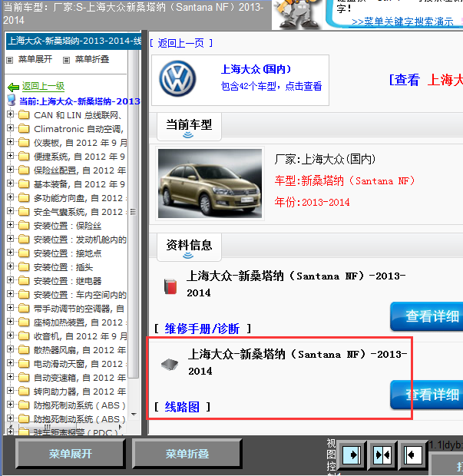Select 安装位置：车内空间内的 tree item
This screenshot has height=476, width=463.
tap(80, 295)
